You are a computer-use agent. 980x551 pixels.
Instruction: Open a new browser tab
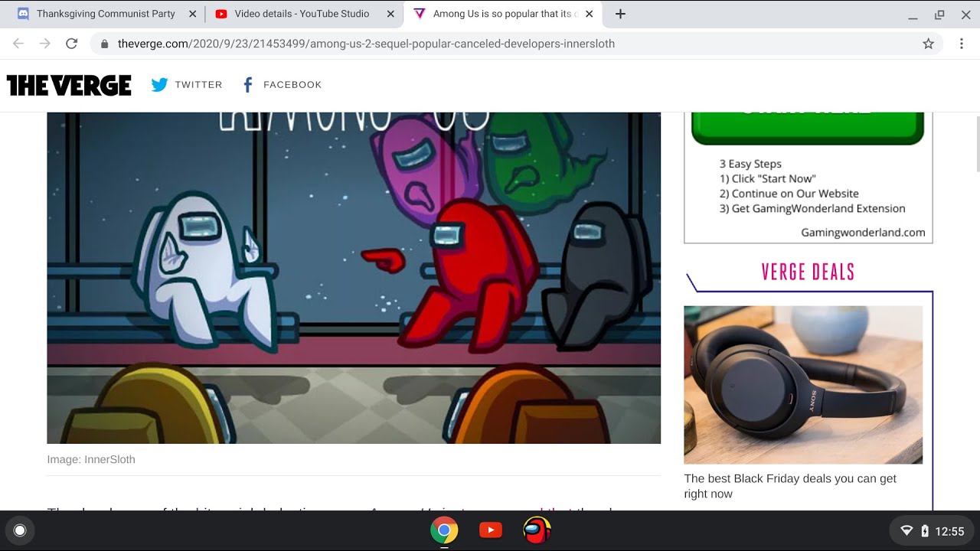pyautogui.click(x=620, y=14)
